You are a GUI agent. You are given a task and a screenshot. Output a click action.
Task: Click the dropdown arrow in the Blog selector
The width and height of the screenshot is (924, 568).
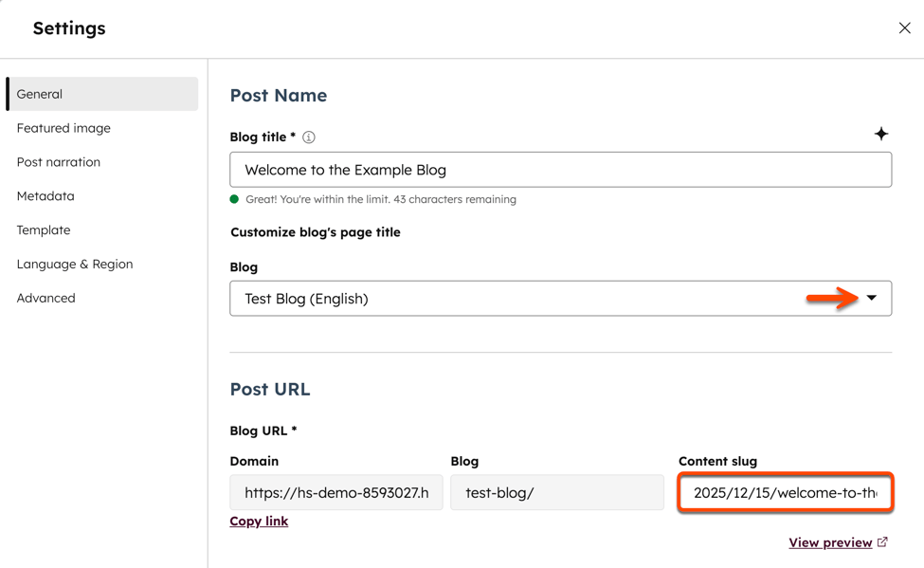tap(872, 299)
